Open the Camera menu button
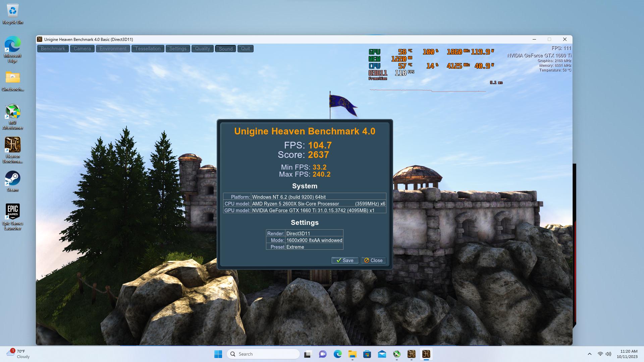Screen dimensions: 644x362 point(82,49)
